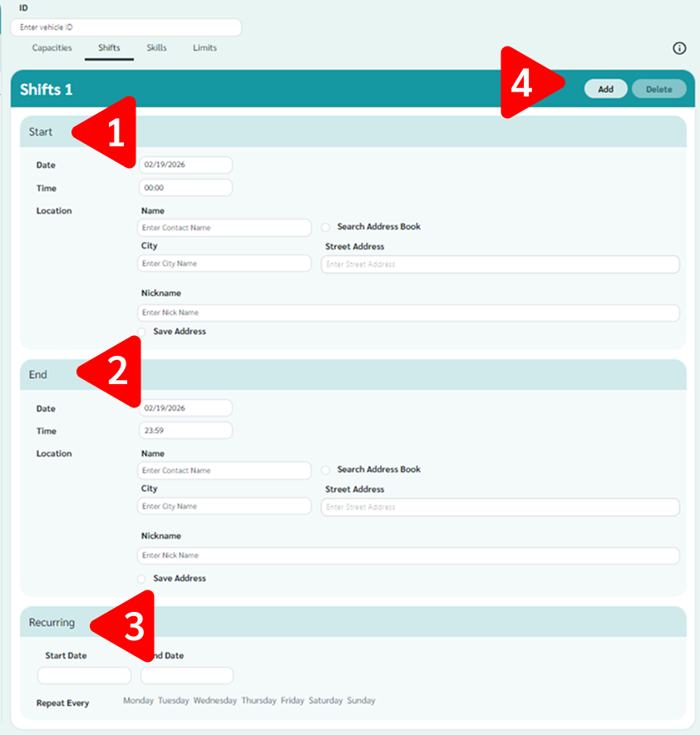Open the Skills tab
This screenshot has height=735, width=700.
(156, 48)
